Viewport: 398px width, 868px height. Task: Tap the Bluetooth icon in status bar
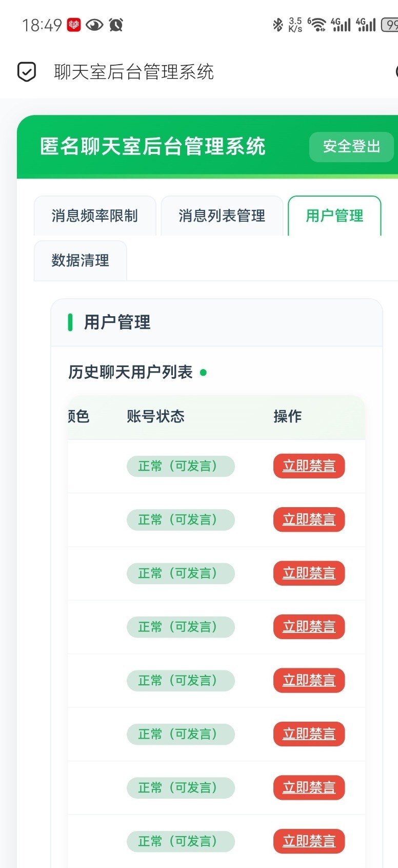click(277, 25)
